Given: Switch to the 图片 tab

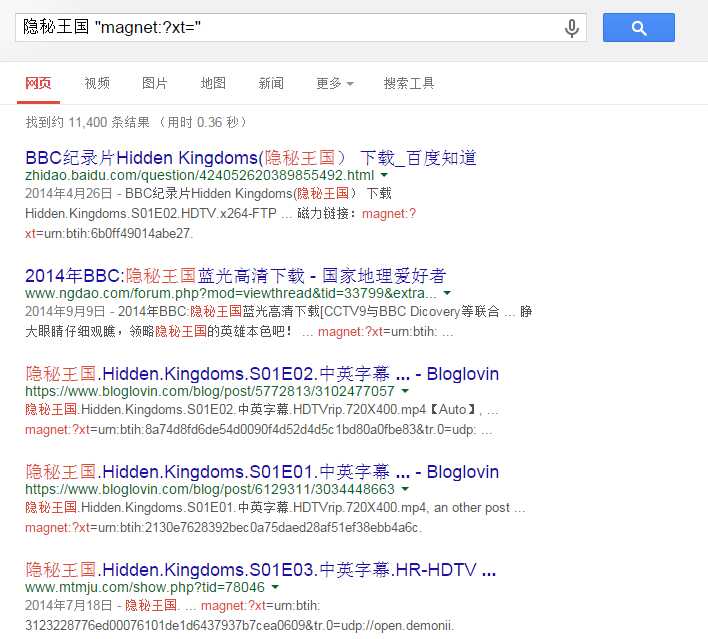Looking at the screenshot, I should coord(155,83).
